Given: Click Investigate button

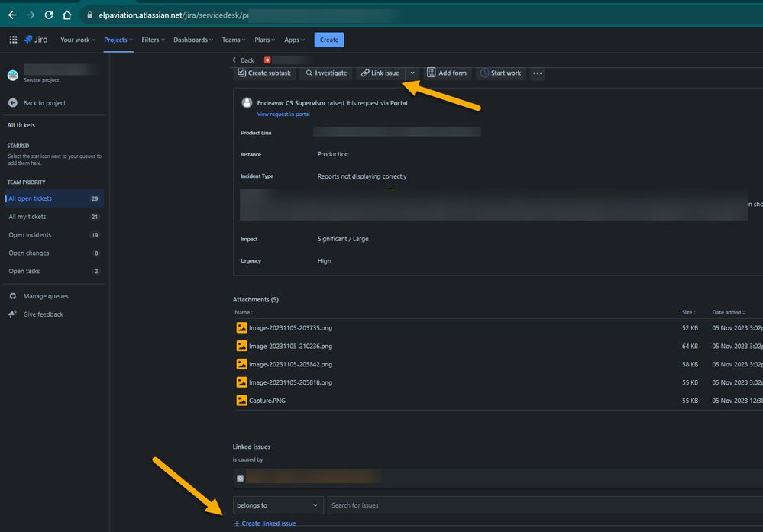Looking at the screenshot, I should pyautogui.click(x=327, y=73).
